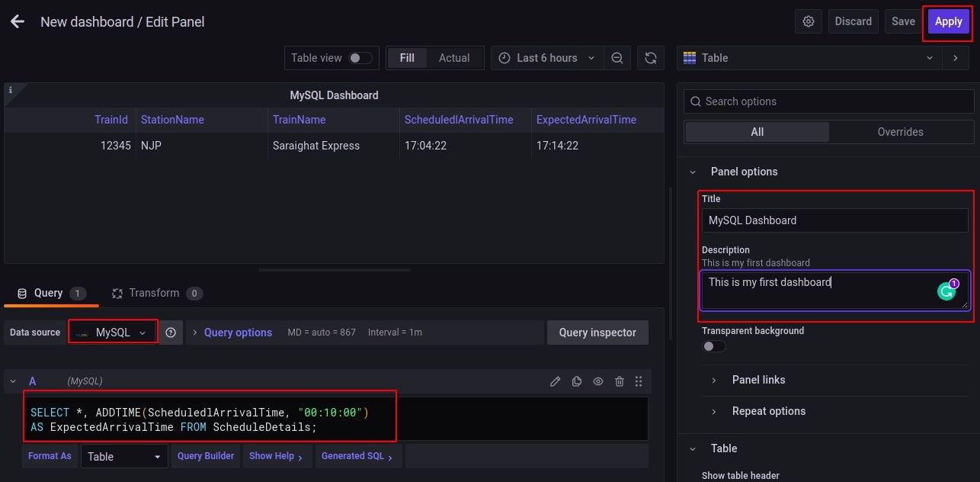Refresh the dashboard with refresh icon
Viewport: 980px width, 482px height.
650,58
